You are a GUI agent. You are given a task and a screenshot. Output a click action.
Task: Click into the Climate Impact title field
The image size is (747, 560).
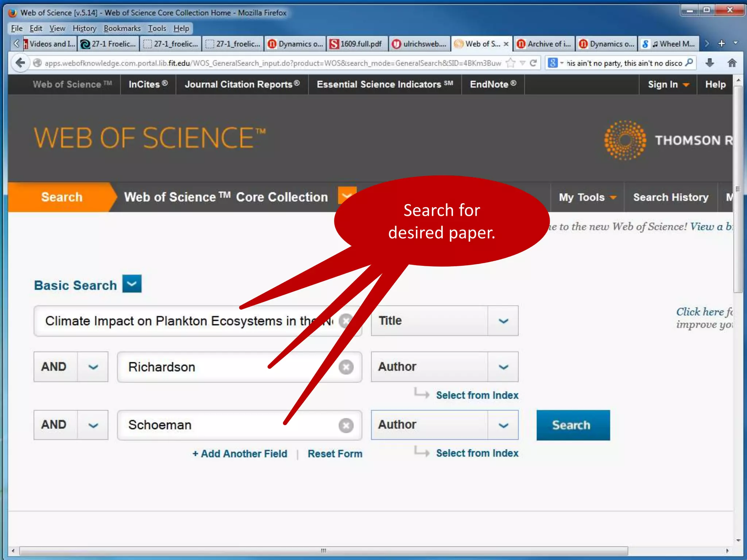click(x=198, y=321)
